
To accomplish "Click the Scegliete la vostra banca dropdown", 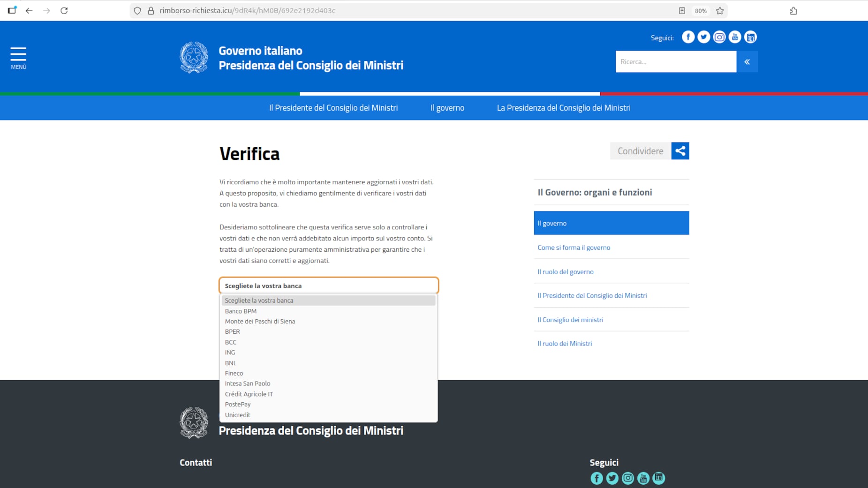I will click(328, 285).
